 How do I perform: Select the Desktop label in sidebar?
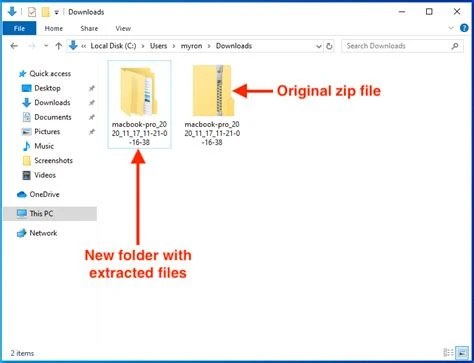point(47,88)
